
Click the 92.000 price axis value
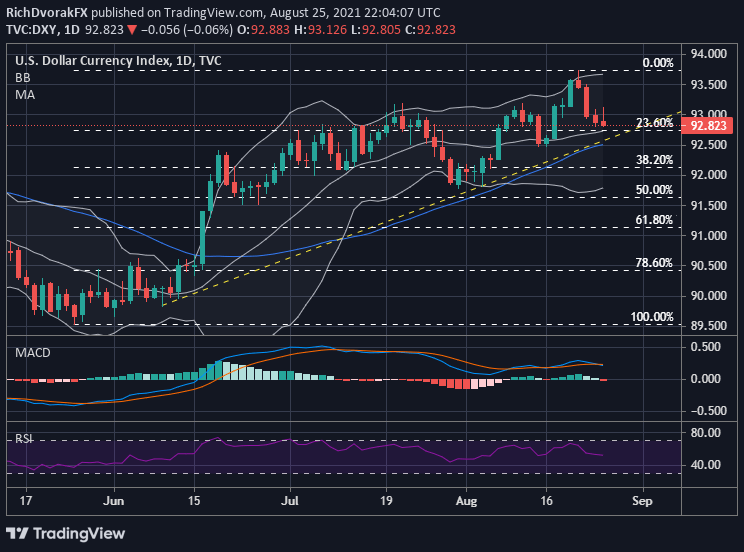[708, 175]
